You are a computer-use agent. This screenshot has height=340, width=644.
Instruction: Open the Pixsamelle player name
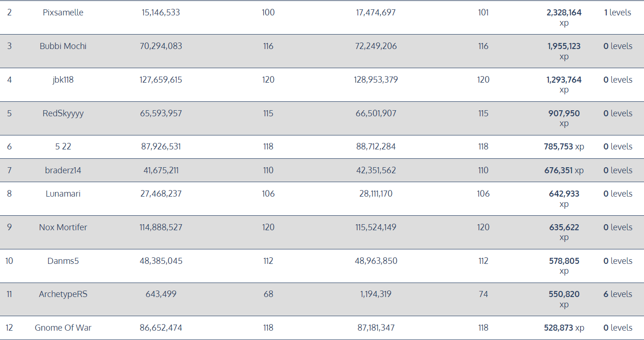(x=63, y=13)
